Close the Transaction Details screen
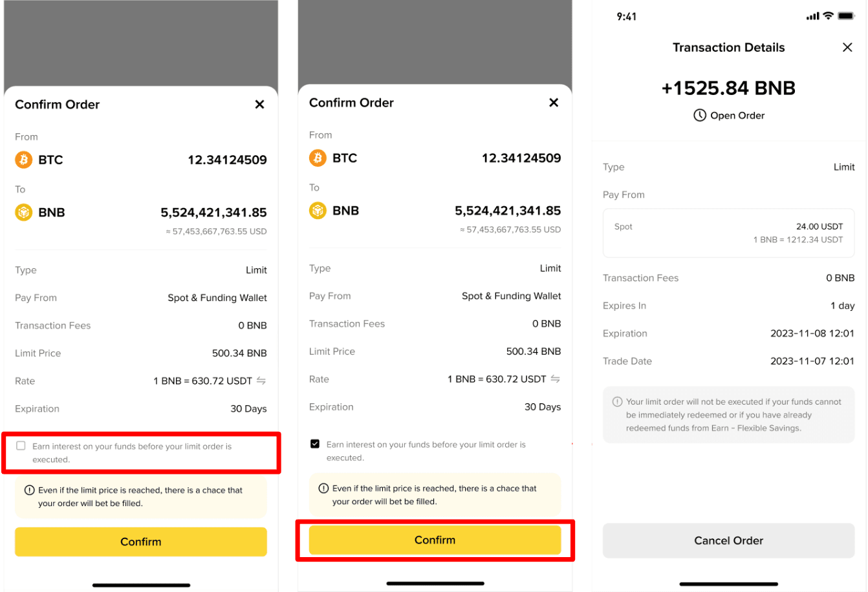This screenshot has height=592, width=868. coord(847,47)
